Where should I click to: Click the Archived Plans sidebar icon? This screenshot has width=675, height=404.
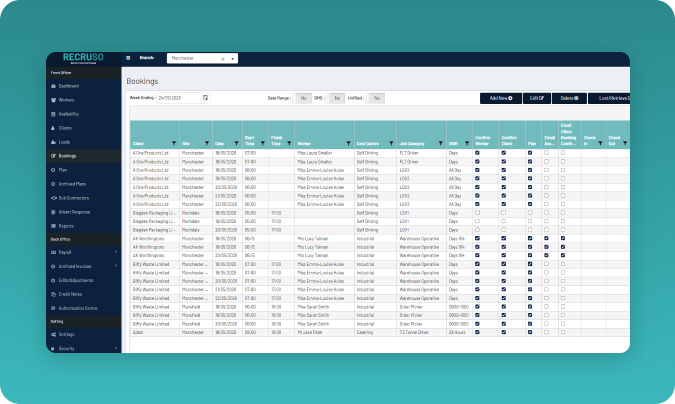tap(53, 184)
